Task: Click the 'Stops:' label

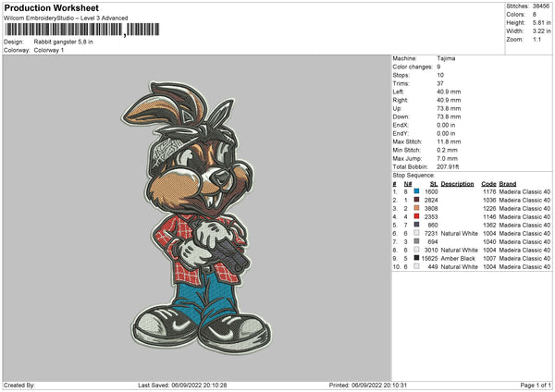Action: [401, 75]
